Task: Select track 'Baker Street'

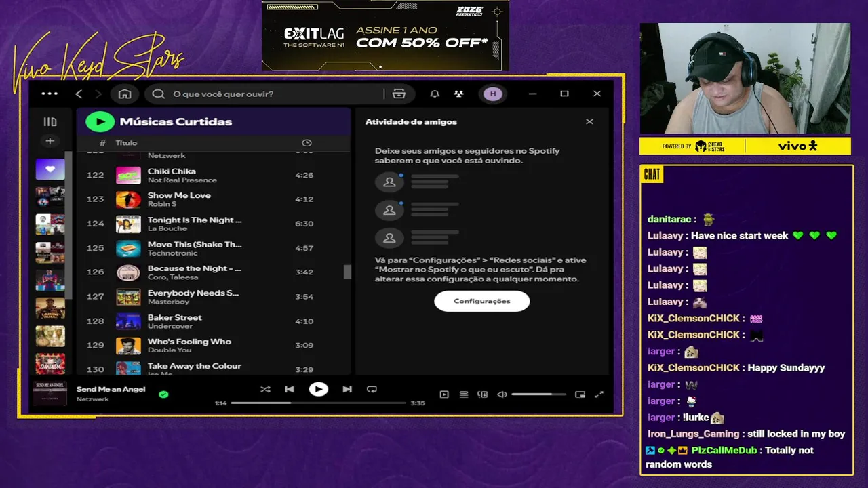Action: click(x=175, y=317)
